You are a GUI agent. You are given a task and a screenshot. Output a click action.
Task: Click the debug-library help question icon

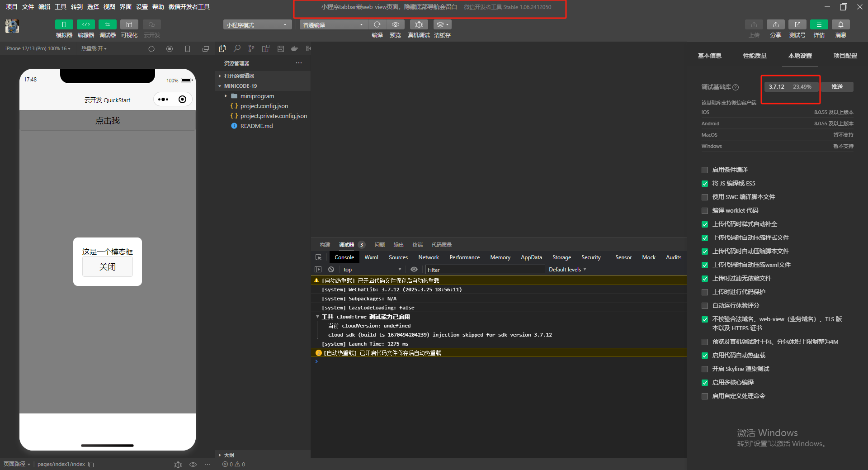pyautogui.click(x=736, y=87)
